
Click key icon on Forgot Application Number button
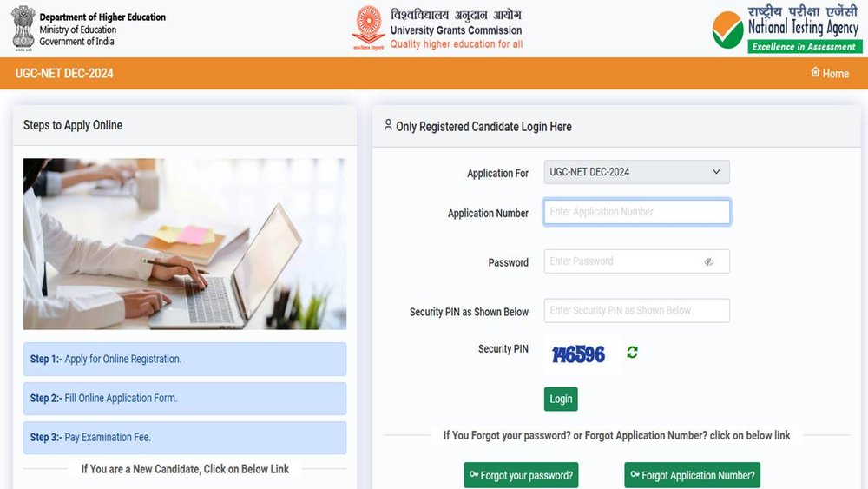(x=635, y=474)
